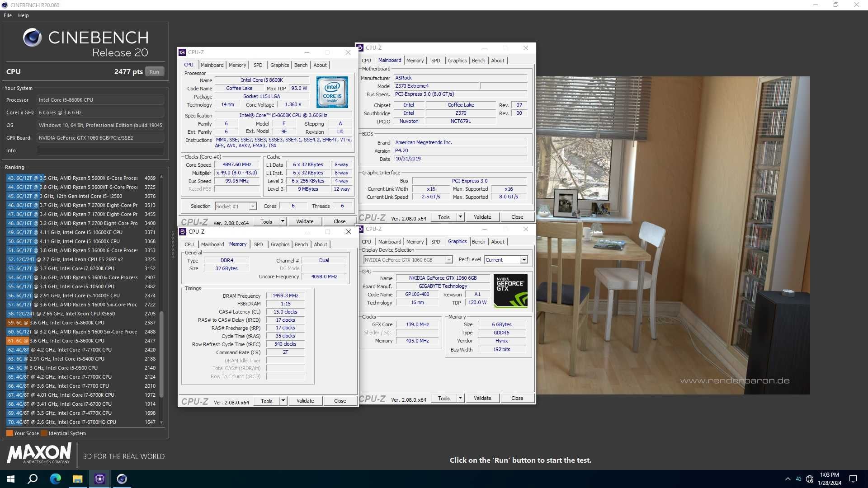Viewport: 868px width, 488px height.
Task: Click the clock showing 1:03 PM
Action: click(829, 475)
